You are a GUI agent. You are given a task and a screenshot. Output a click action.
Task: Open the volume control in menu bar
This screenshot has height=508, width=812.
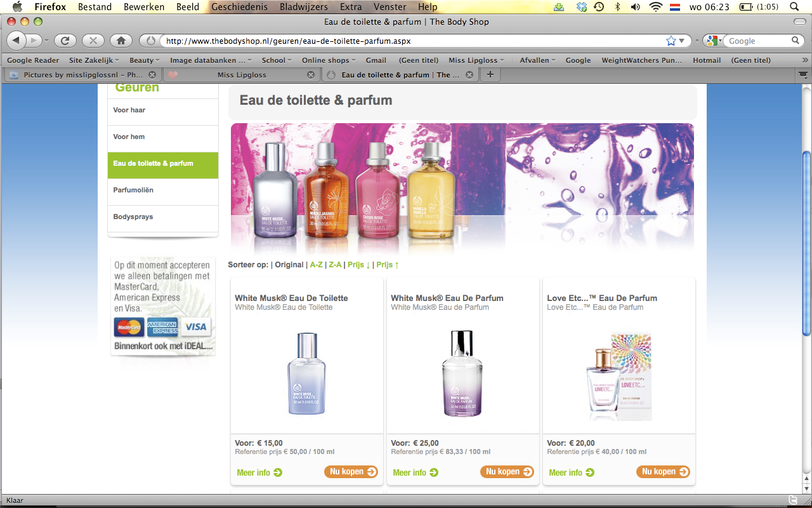coord(635,7)
